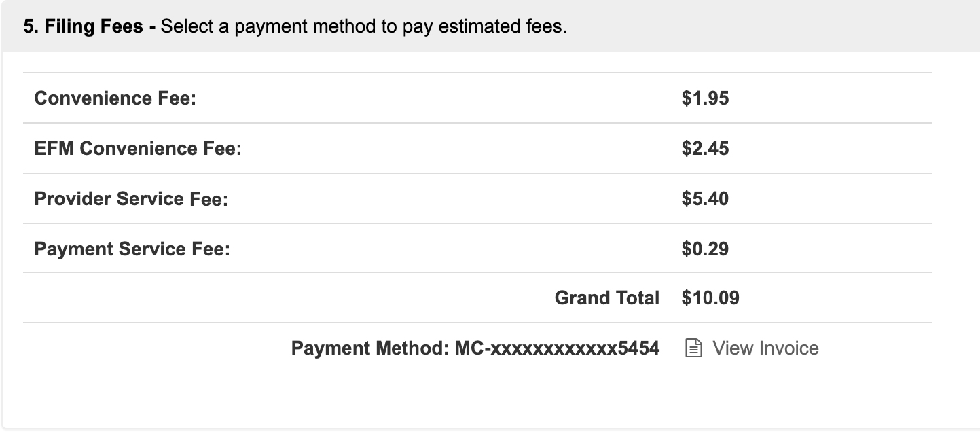Click the $1.95 convenience fee amount

[x=705, y=98]
